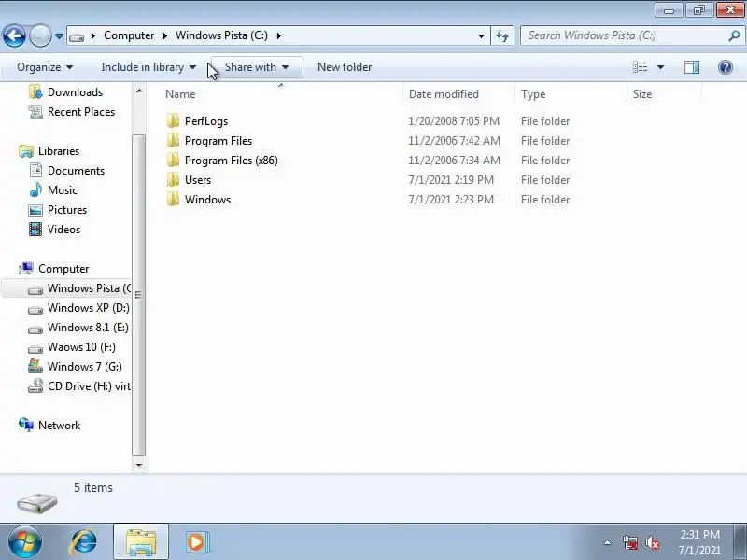Go back with the blue Back arrow
747x560 pixels.
(x=14, y=35)
